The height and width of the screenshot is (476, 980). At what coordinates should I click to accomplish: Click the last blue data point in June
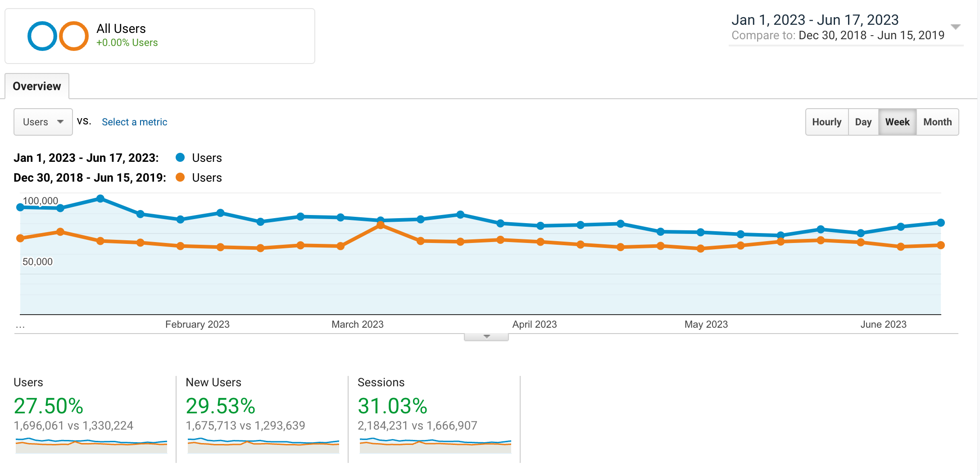click(940, 223)
